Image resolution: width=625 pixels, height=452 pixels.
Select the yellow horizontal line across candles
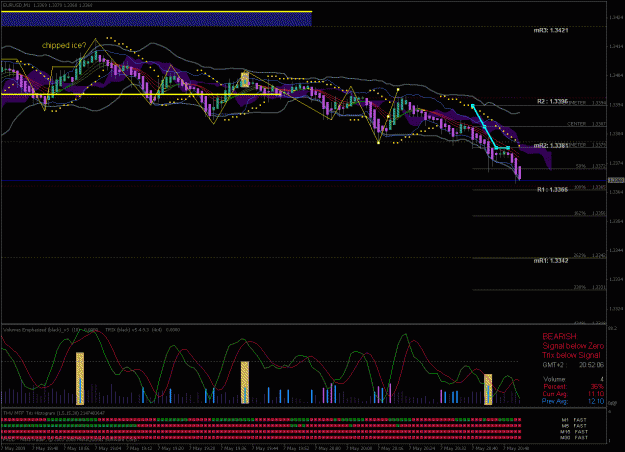(141, 94)
